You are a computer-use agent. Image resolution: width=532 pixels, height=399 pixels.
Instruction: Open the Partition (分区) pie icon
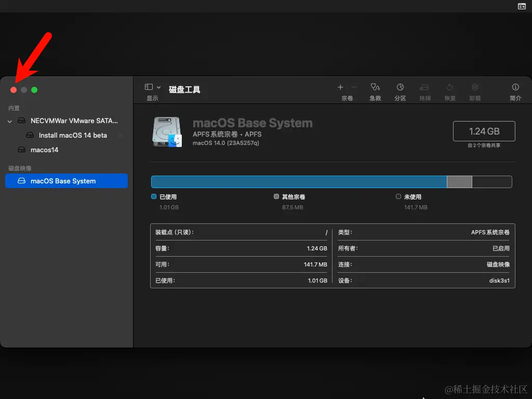(400, 87)
